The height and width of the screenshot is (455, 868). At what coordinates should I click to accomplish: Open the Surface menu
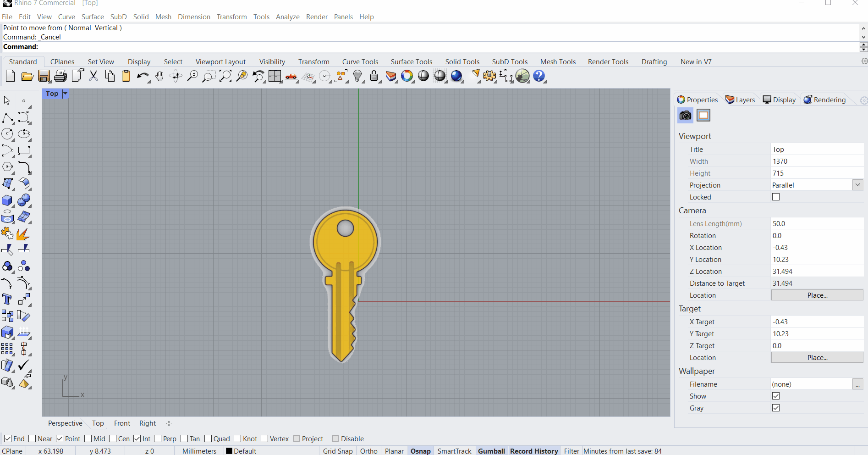tap(93, 17)
